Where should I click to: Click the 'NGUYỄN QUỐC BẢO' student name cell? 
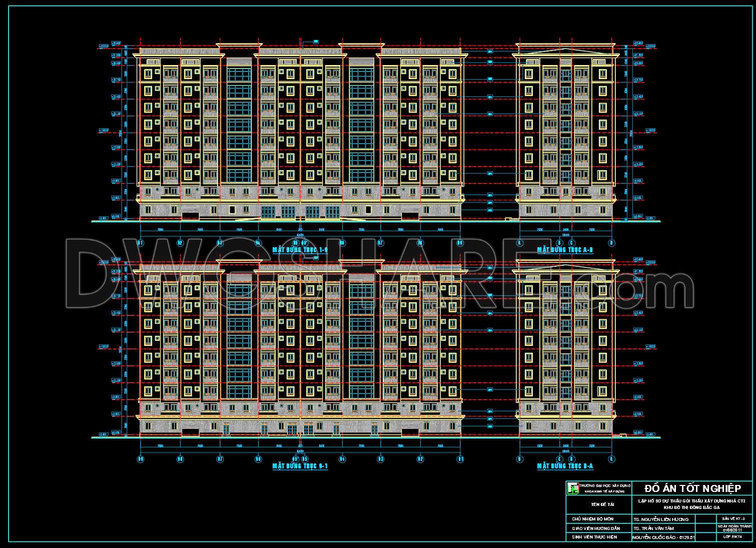point(663,537)
